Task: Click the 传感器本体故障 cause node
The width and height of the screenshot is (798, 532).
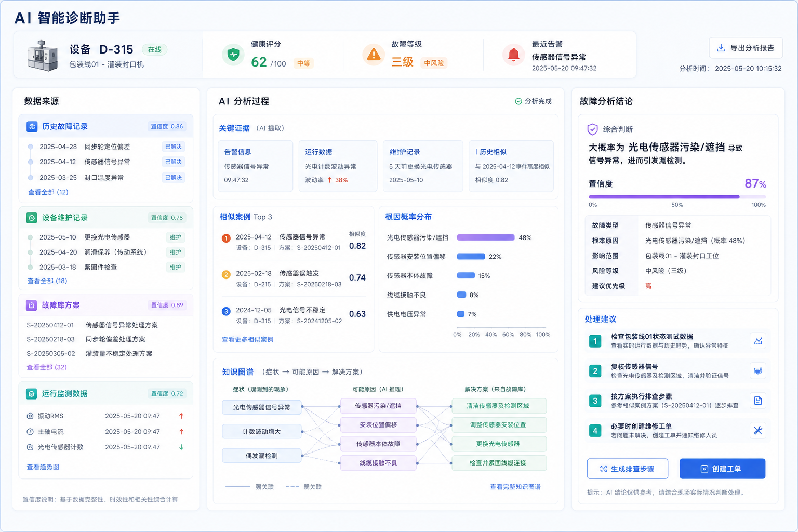Action: click(378, 444)
